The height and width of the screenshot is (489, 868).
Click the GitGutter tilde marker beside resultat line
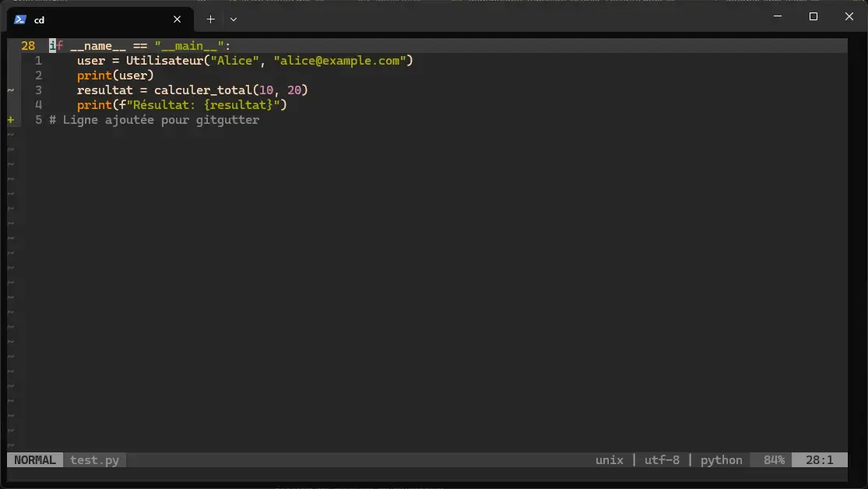(11, 90)
